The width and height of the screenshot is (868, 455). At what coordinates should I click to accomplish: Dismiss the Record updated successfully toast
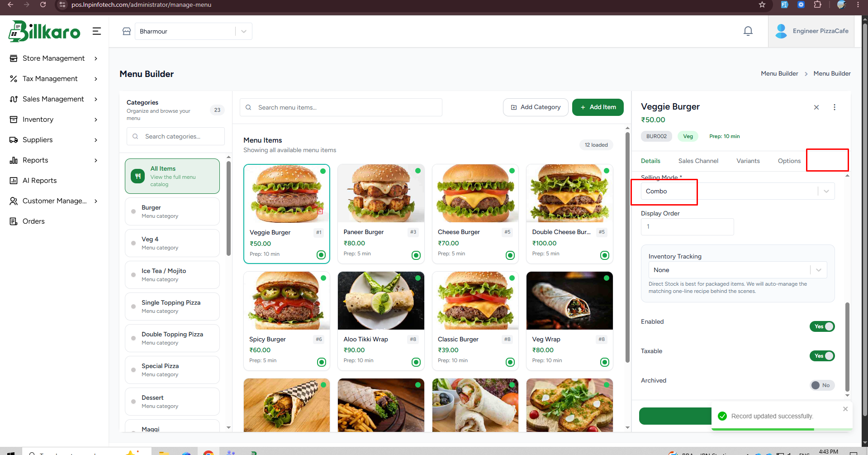click(x=845, y=409)
